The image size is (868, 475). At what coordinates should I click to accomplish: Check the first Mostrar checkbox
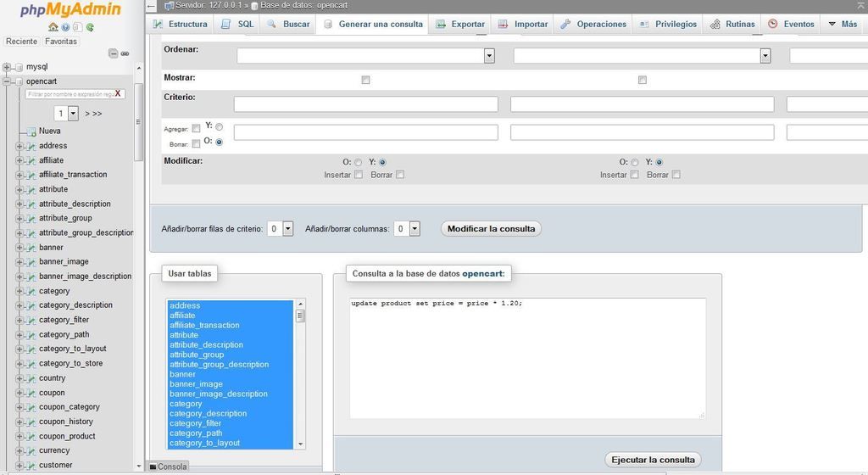[365, 80]
